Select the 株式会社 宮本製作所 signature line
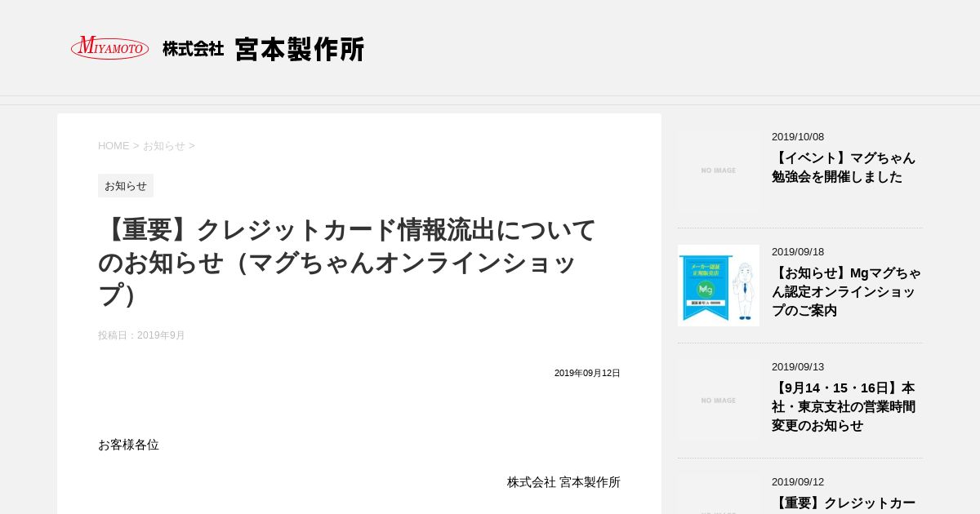Image resolution: width=980 pixels, height=514 pixels. pos(563,482)
